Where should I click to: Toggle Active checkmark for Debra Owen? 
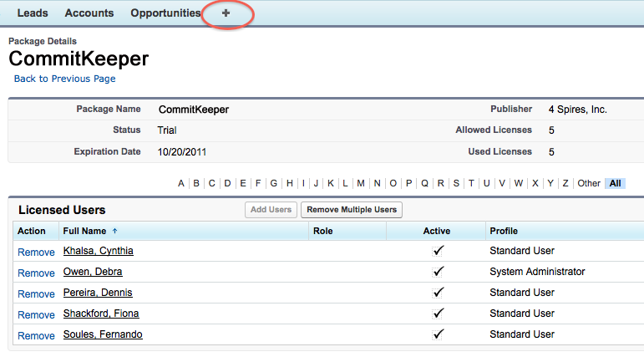point(439,272)
